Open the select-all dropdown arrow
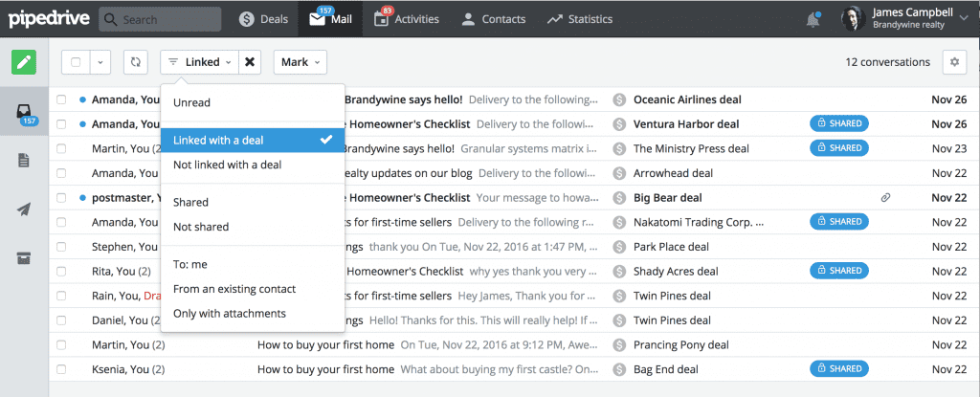The image size is (980, 397). click(100, 62)
